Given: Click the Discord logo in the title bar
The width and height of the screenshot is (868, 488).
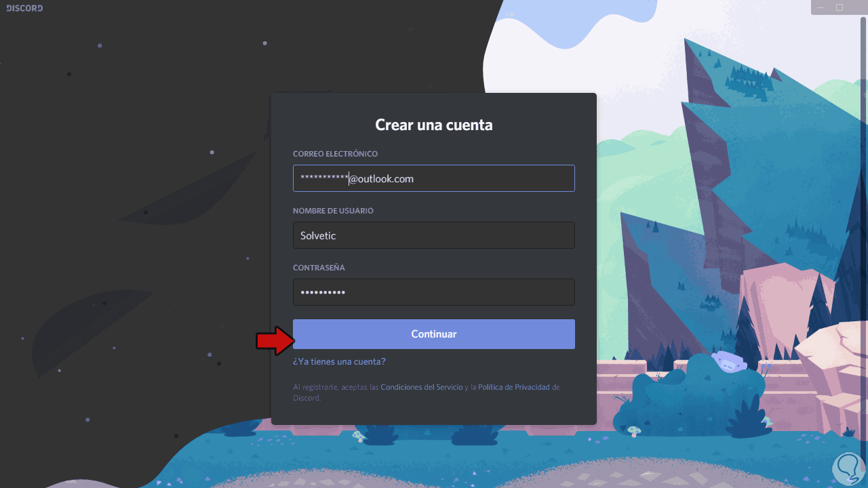Looking at the screenshot, I should pos(24,8).
